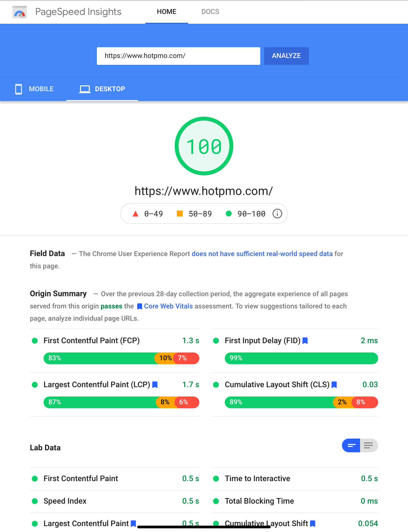Open the Core Web Vitals link
The width and height of the screenshot is (408, 532).
168,306
